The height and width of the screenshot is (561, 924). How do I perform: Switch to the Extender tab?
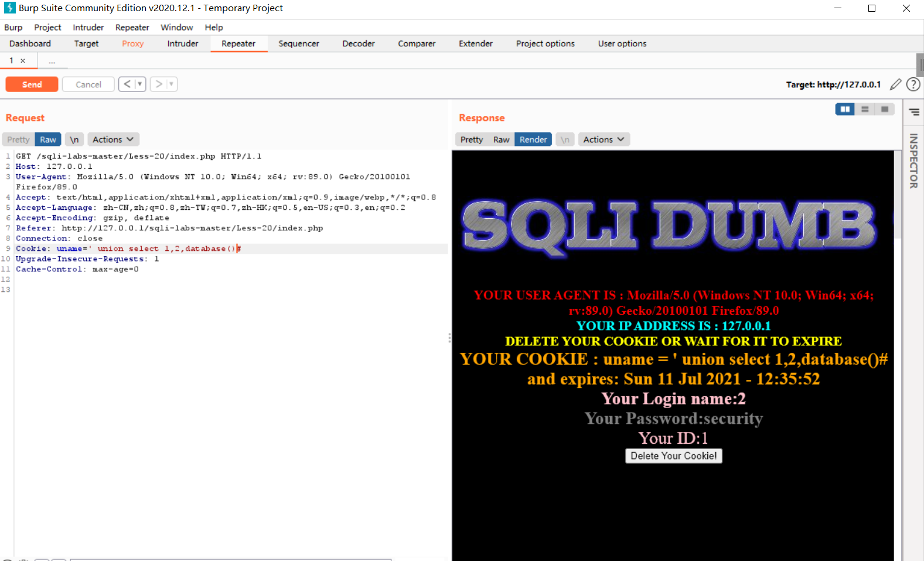click(476, 44)
